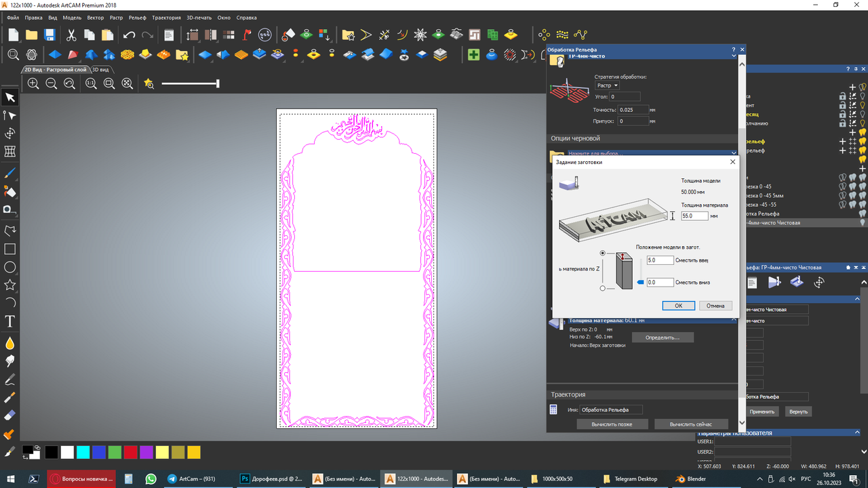
Task: Pick the Node Editing tool
Action: click(x=10, y=115)
